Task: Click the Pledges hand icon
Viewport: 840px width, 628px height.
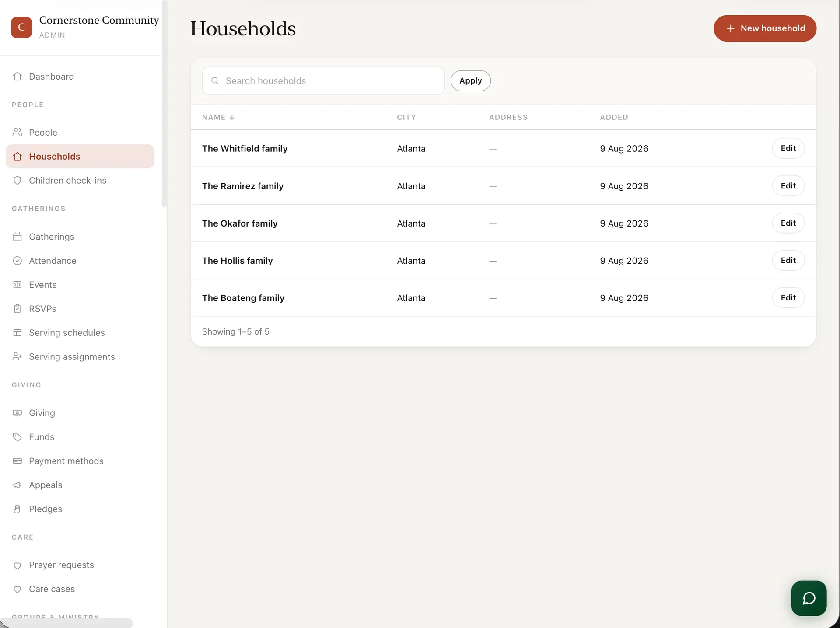Action: click(17, 509)
